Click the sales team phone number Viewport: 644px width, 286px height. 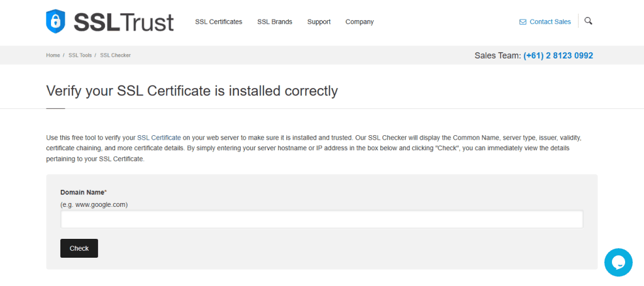[558, 55]
